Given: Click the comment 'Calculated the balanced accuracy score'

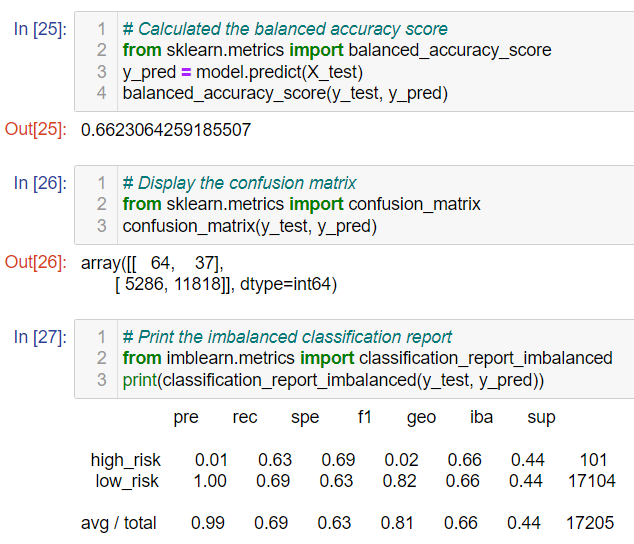Looking at the screenshot, I should point(285,29).
